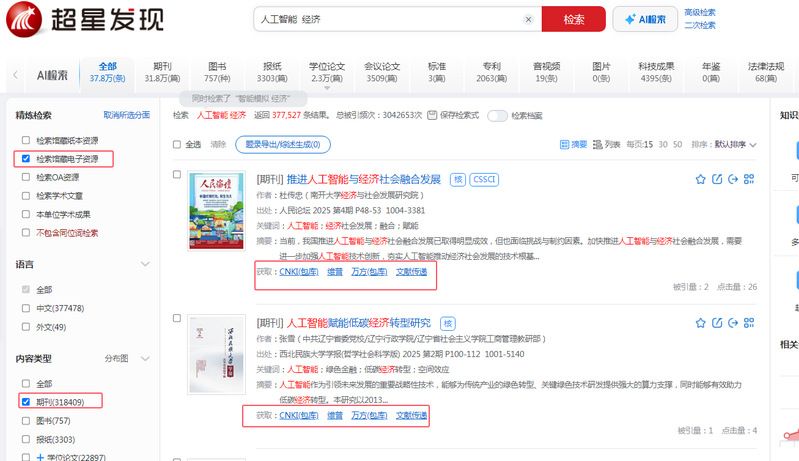This screenshot has height=461, width=799.
Task: Open the 专利 results tab
Action: (x=491, y=72)
